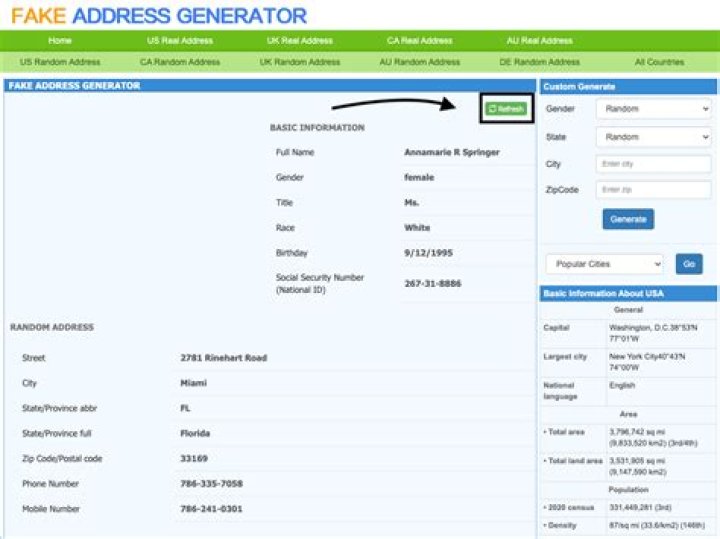Open the Popular Cities dropdown

pyautogui.click(x=604, y=264)
